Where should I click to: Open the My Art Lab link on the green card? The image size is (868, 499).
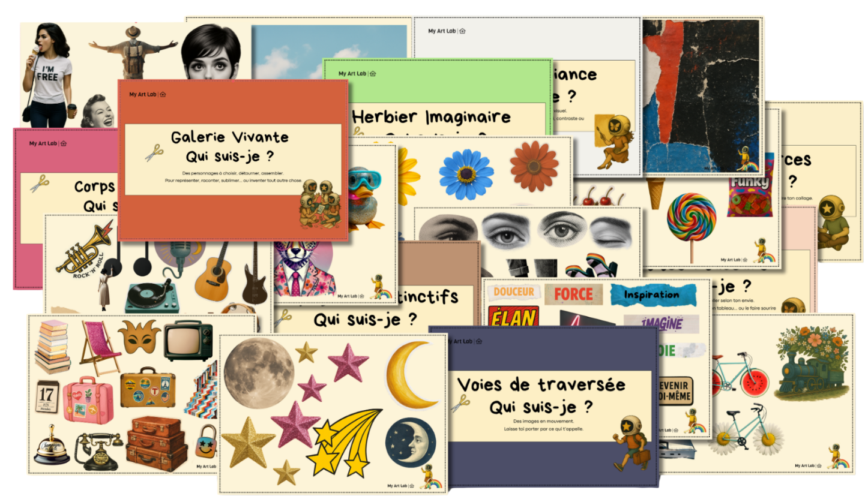pos(352,74)
